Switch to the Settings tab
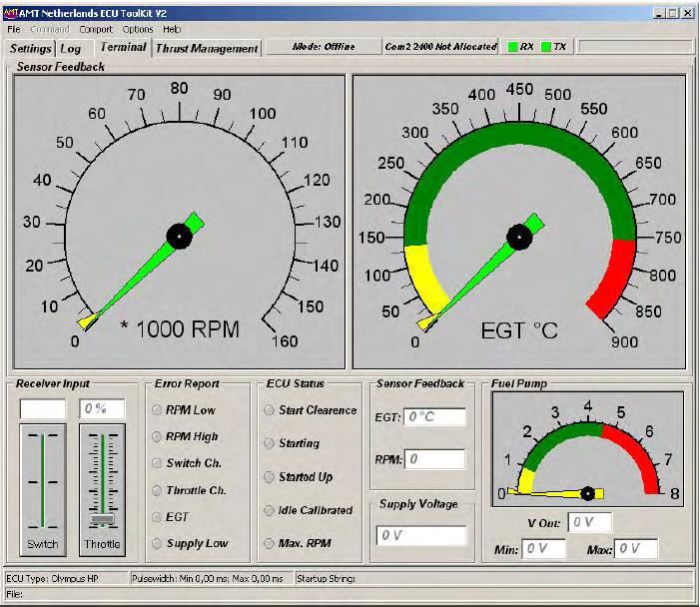The width and height of the screenshot is (700, 607). pos(30,48)
